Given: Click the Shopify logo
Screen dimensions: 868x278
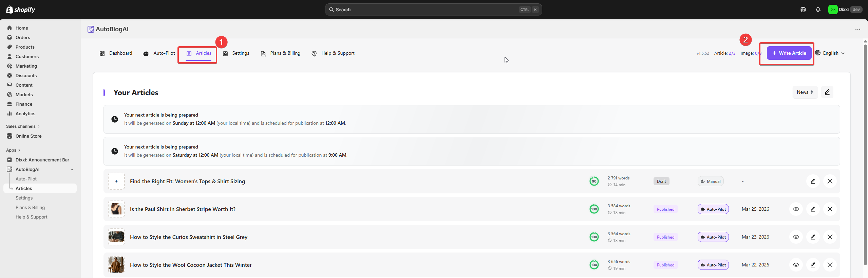Looking at the screenshot, I should pos(21,10).
